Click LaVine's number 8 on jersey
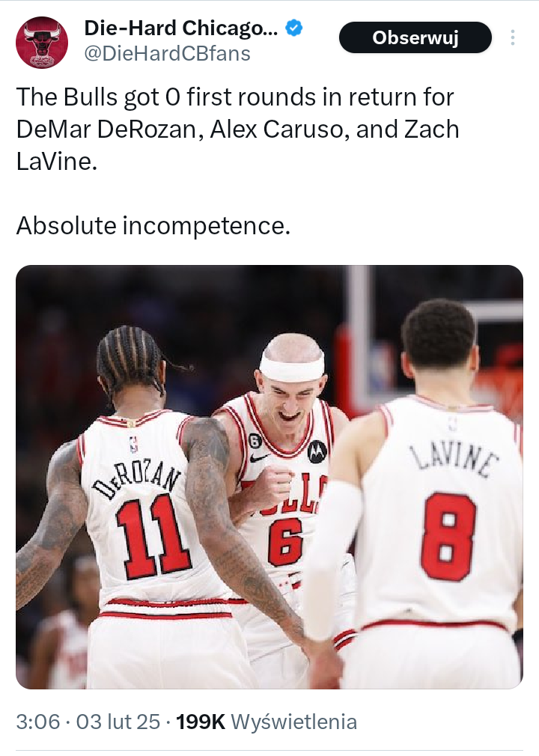This screenshot has height=756, width=539. pos(448,536)
